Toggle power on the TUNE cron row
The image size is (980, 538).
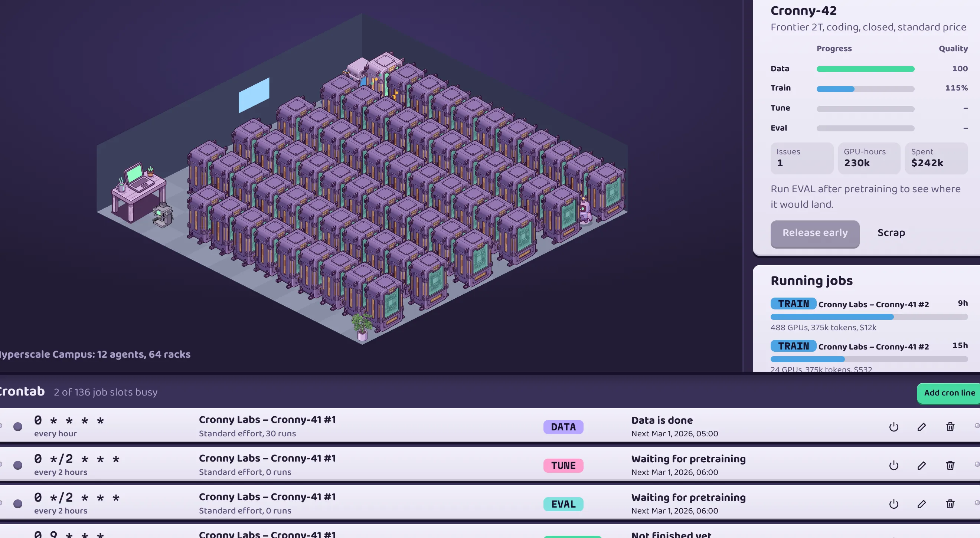click(894, 465)
